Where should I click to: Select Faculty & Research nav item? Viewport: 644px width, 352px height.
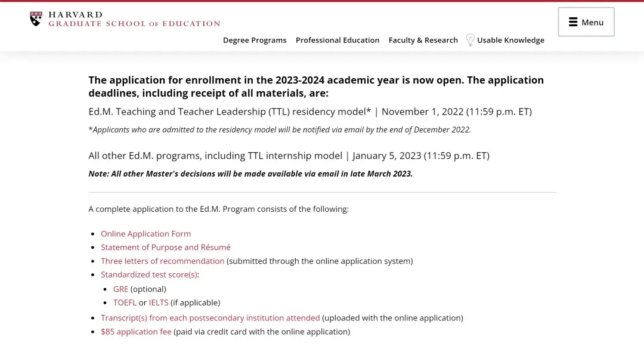[423, 40]
